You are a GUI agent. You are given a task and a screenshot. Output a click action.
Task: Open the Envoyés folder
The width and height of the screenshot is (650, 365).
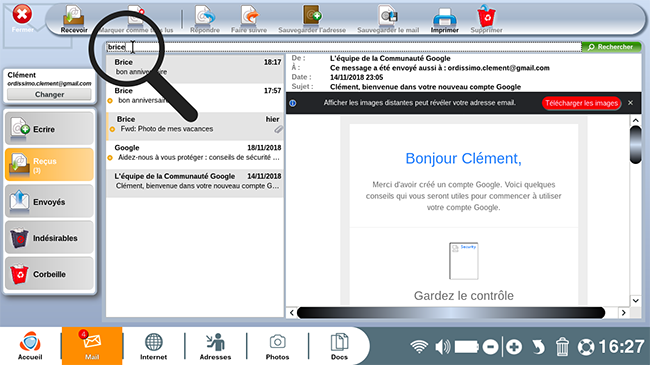coord(49,202)
